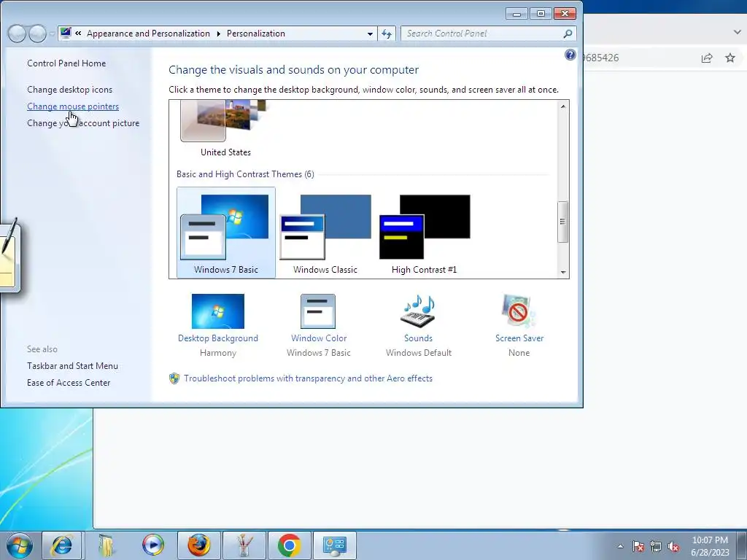Click the muted volume tray icon

click(673, 546)
